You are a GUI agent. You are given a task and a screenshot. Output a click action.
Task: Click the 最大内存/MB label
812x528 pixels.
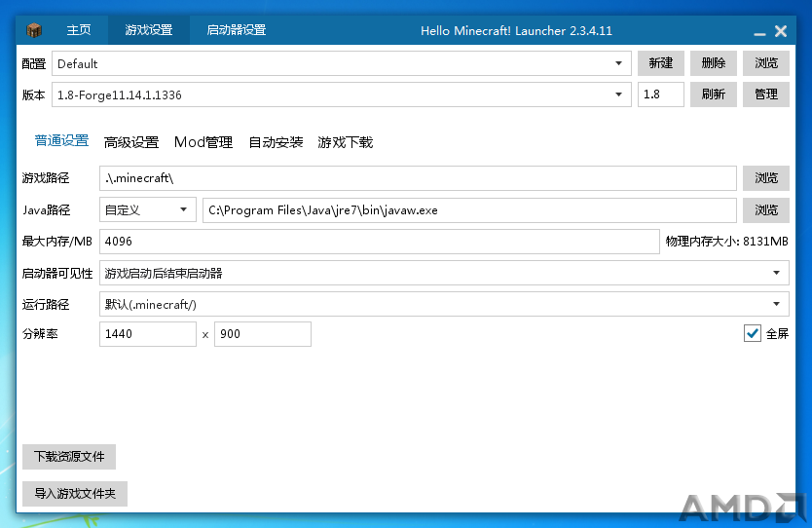(x=57, y=242)
